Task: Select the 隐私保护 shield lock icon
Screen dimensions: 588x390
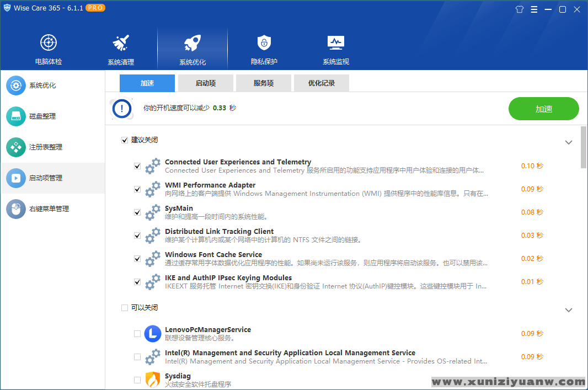Action: coord(264,43)
